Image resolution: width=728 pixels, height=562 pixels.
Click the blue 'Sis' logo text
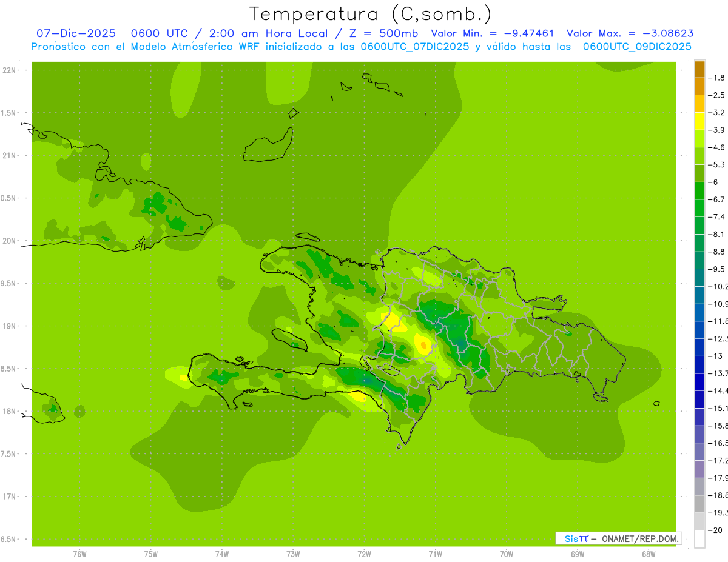click(571, 538)
